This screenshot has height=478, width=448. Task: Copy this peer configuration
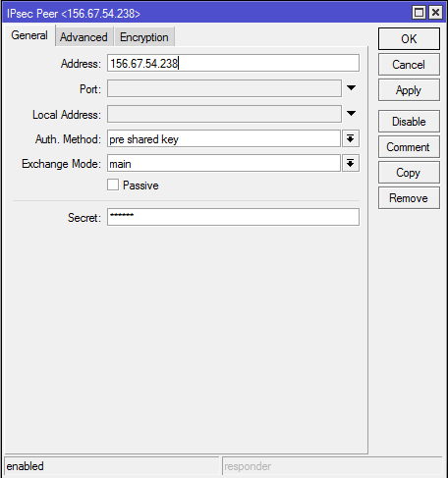click(409, 173)
